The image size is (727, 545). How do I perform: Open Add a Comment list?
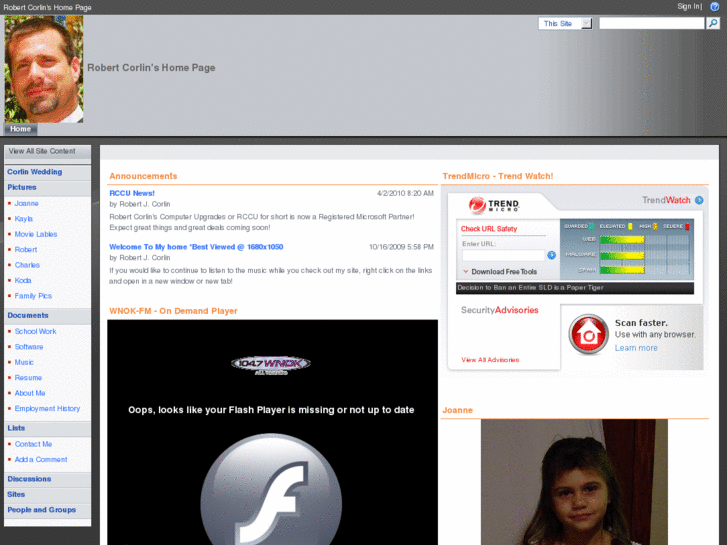[x=41, y=459]
